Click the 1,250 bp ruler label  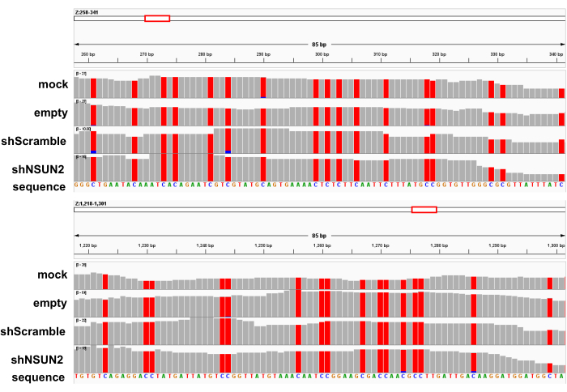pyautogui.click(x=263, y=245)
